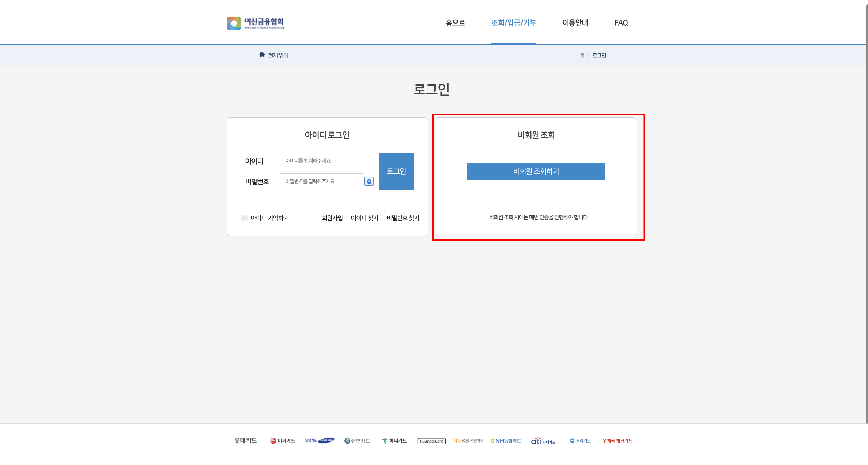Focus the 아이디 input field
Image resolution: width=868 pixels, height=465 pixels.
(327, 161)
